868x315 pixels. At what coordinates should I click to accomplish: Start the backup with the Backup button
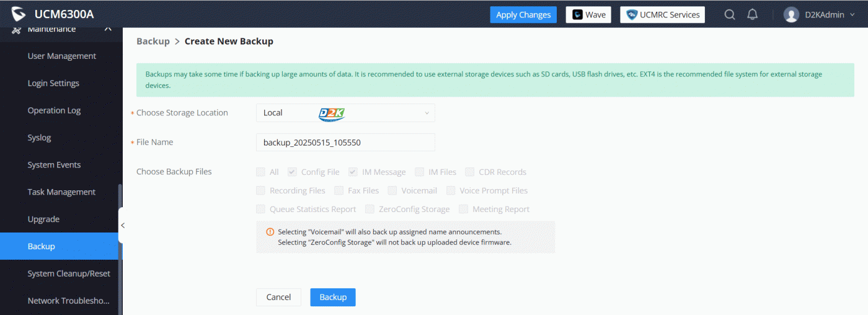tap(333, 297)
